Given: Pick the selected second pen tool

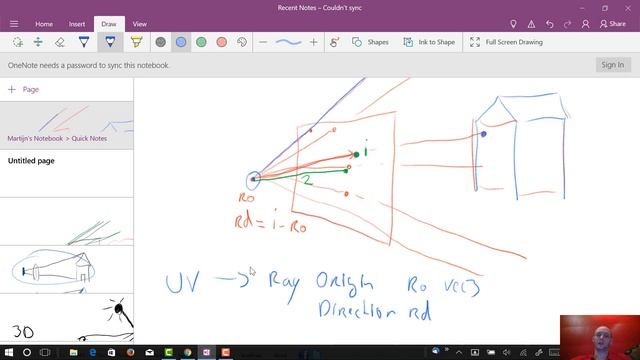Looking at the screenshot, I should click(110, 42).
